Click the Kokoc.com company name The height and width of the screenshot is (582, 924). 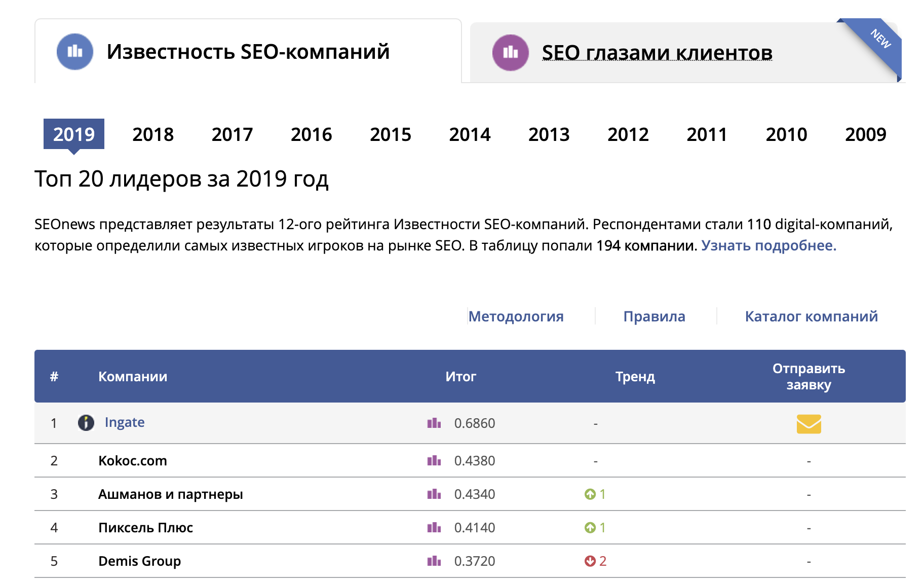pyautogui.click(x=133, y=460)
